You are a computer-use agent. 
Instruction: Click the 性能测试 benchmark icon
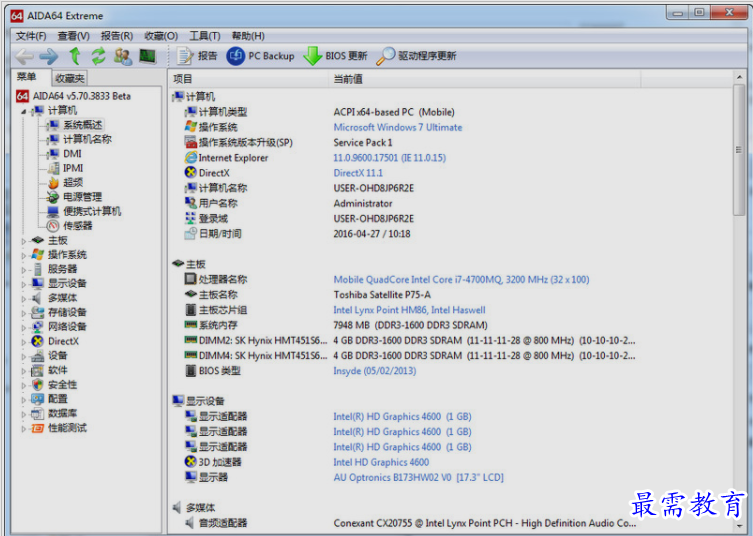(37, 428)
